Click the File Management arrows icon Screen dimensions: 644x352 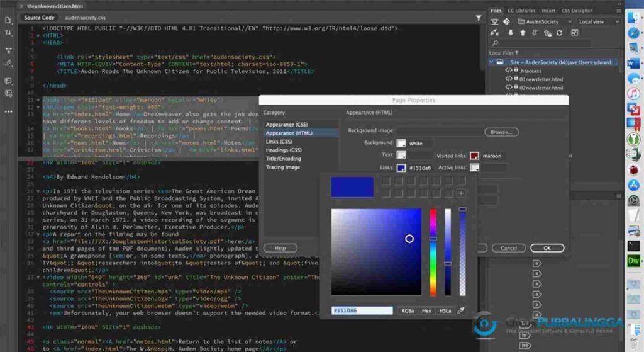(8, 32)
